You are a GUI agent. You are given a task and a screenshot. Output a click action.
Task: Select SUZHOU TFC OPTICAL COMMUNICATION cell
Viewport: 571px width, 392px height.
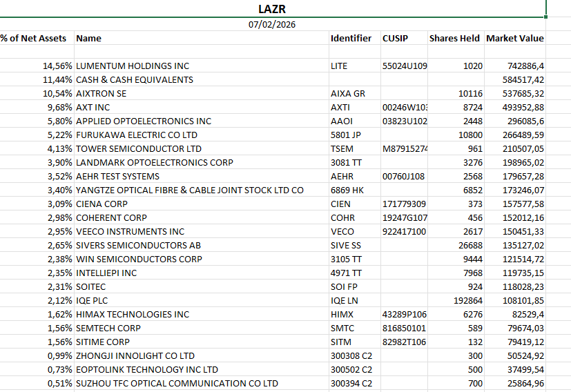coord(202,384)
